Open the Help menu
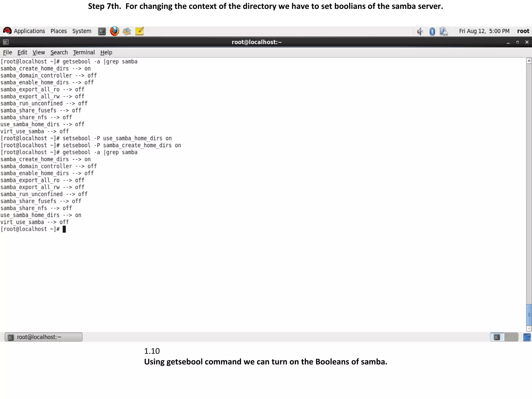 point(106,52)
